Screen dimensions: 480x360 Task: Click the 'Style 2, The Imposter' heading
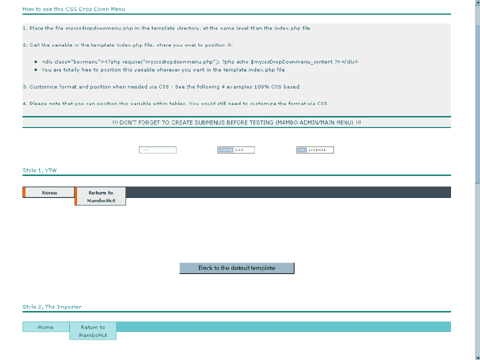point(52,307)
